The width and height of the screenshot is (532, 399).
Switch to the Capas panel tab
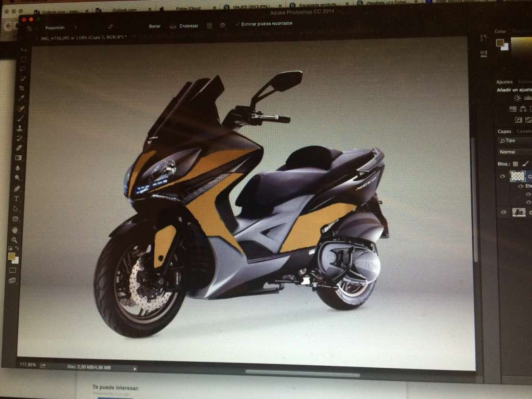coord(504,131)
